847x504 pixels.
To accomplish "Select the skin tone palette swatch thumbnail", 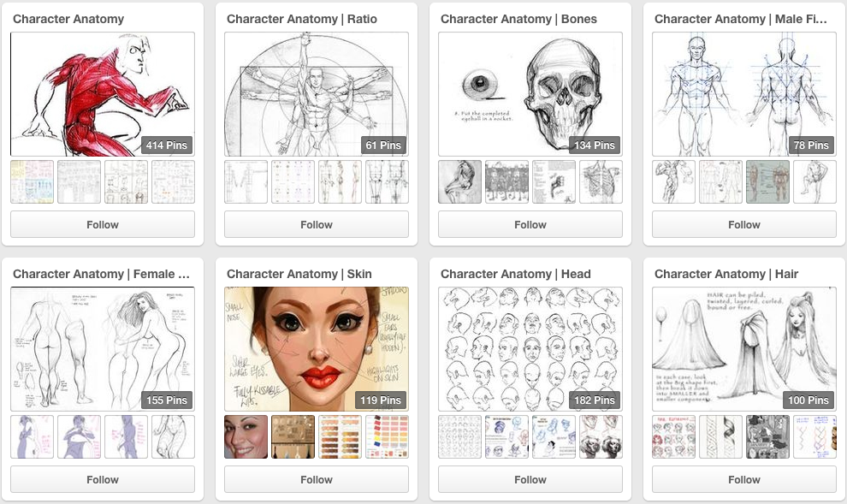I will click(340, 436).
